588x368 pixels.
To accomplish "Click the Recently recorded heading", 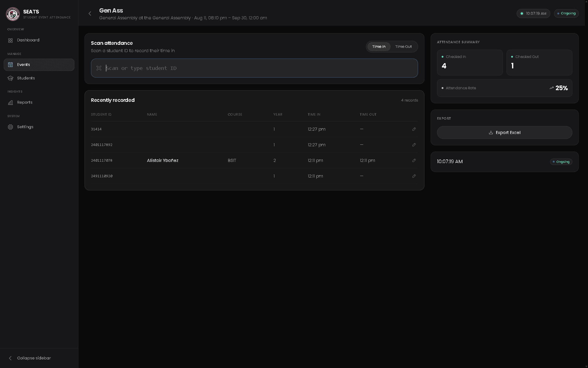I will [113, 100].
